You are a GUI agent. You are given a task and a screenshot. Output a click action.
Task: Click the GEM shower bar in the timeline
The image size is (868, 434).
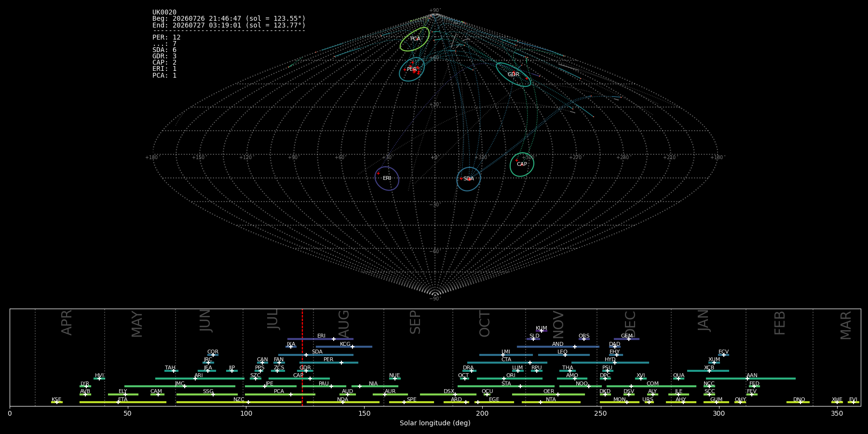tap(626, 339)
